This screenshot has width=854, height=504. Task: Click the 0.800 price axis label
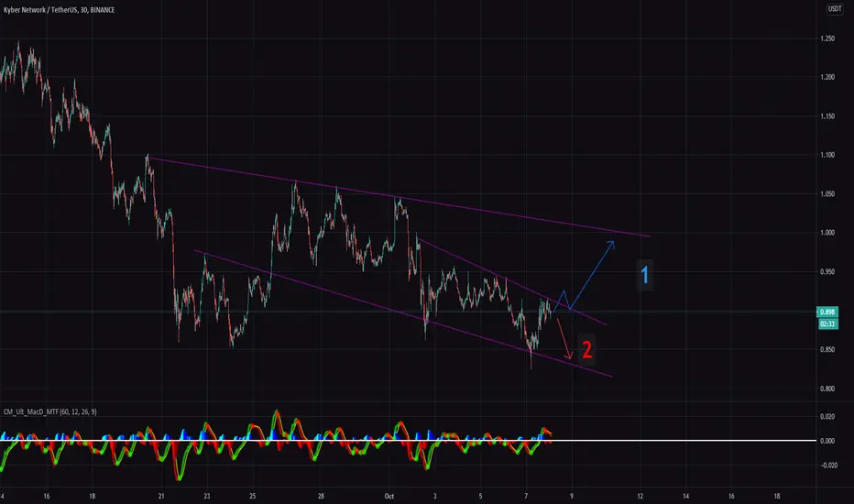(827, 389)
